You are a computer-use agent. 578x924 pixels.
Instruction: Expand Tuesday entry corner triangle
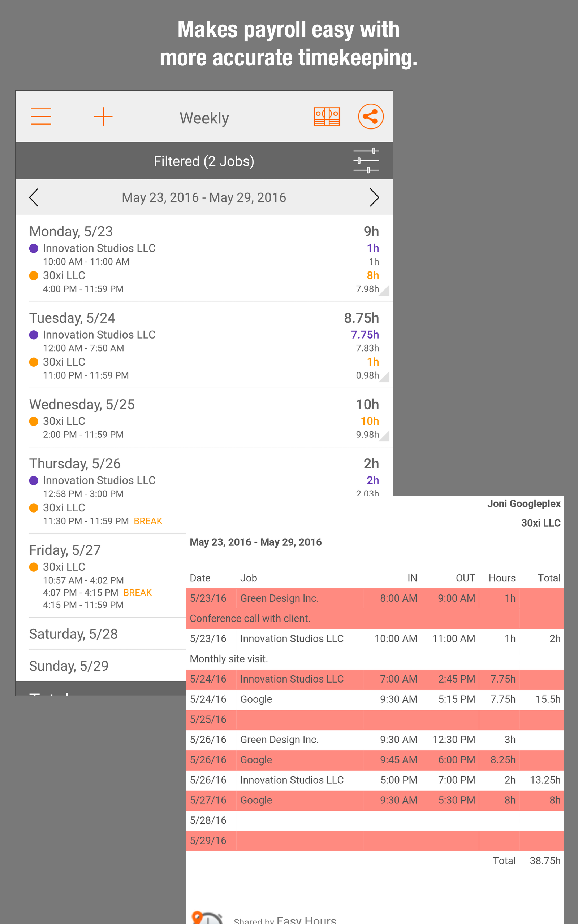pyautogui.click(x=384, y=376)
